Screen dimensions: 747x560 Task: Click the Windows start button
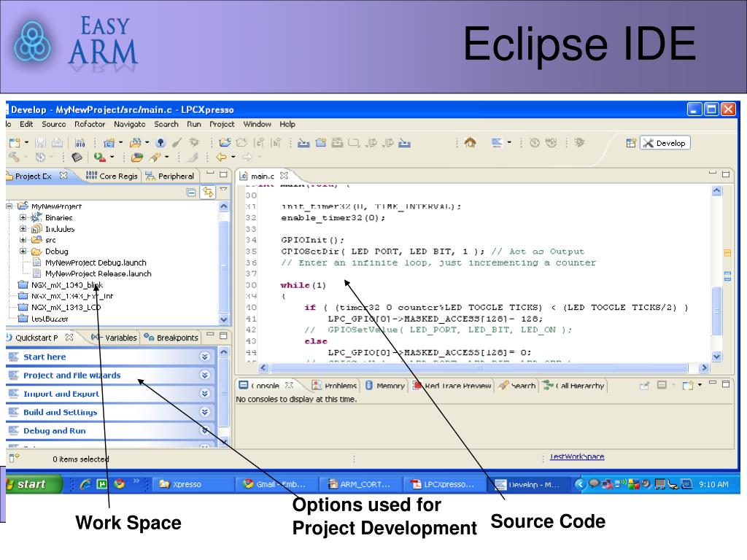32,484
